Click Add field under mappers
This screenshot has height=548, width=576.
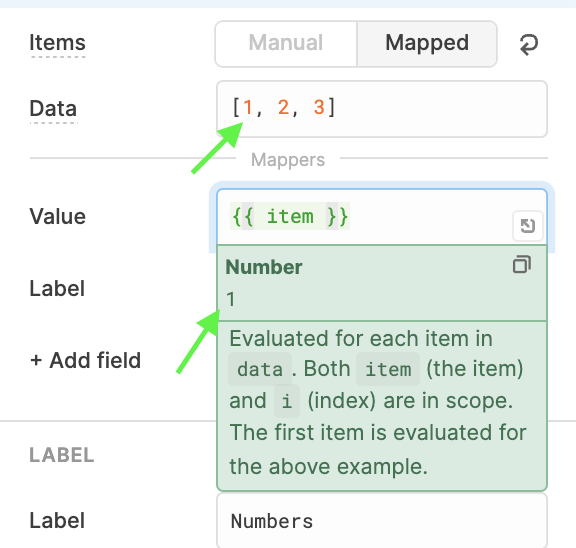(85, 360)
